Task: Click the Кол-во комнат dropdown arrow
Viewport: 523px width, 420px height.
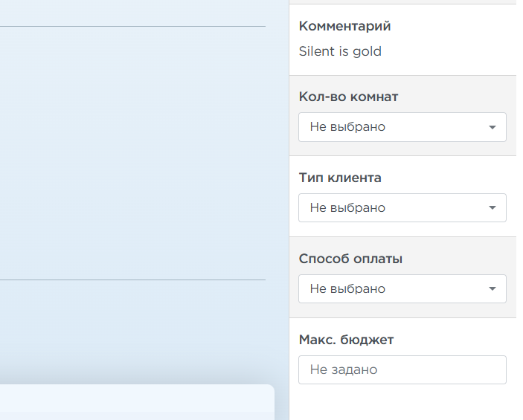Action: [492, 127]
